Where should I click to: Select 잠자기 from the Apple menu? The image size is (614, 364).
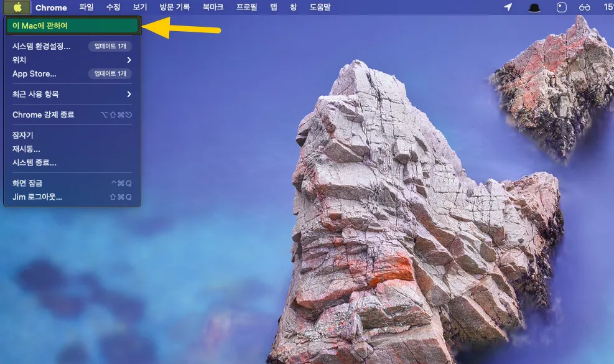tap(72, 135)
